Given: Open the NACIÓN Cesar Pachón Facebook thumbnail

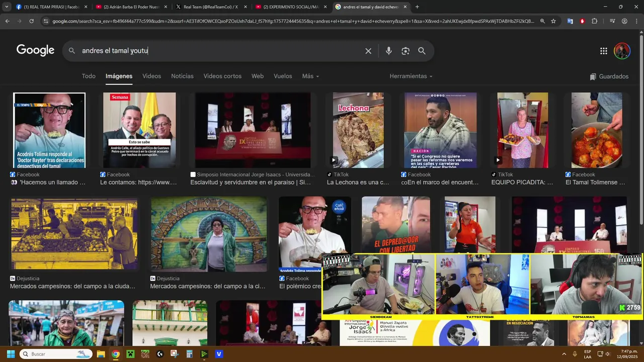Looking at the screenshot, I should (x=440, y=130).
